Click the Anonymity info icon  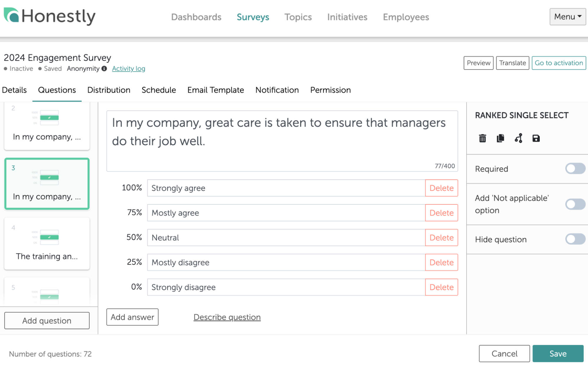coord(104,69)
